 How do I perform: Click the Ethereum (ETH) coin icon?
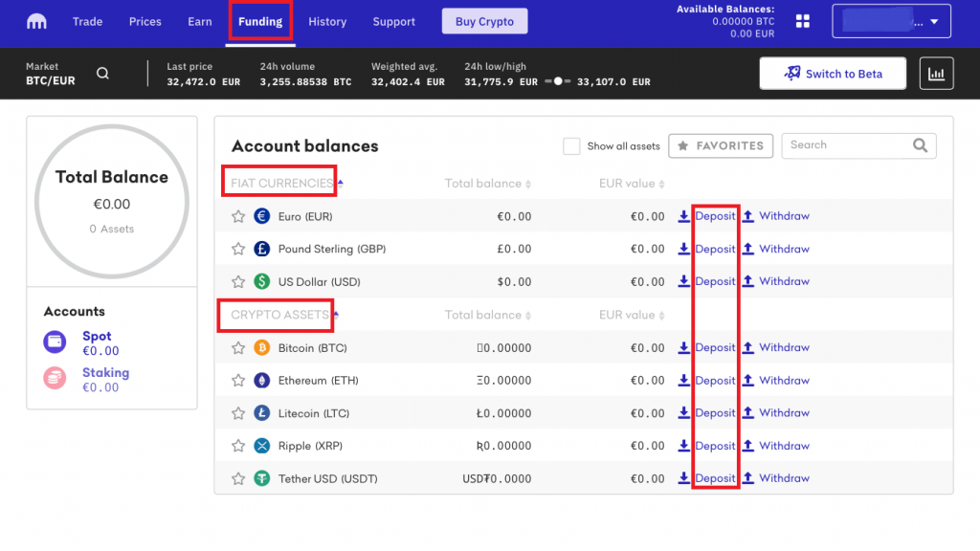pos(262,381)
